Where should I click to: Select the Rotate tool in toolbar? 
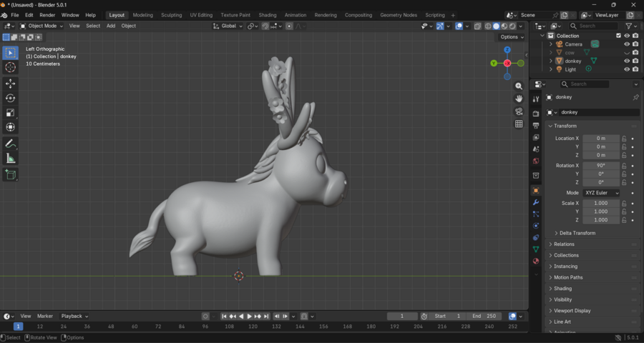[11, 98]
